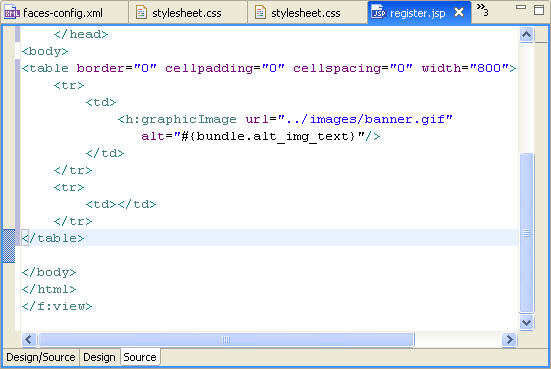Minimize the editor area
The image size is (551, 369).
521,7
